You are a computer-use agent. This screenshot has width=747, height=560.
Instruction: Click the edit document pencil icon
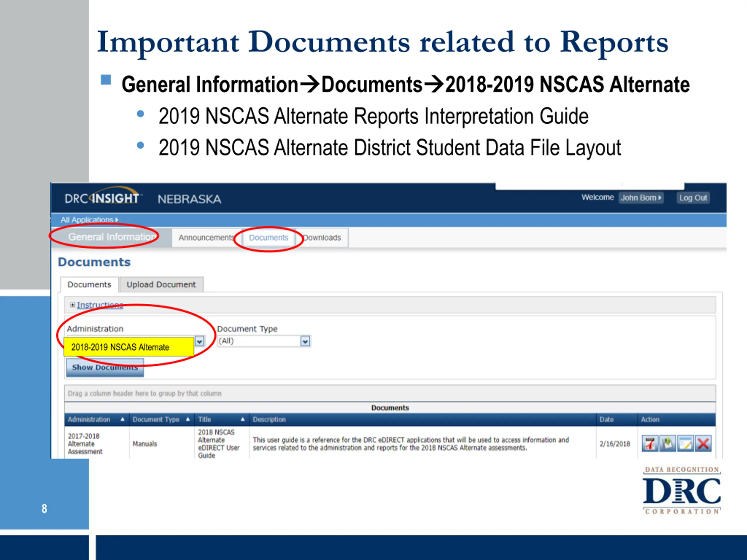pos(685,444)
